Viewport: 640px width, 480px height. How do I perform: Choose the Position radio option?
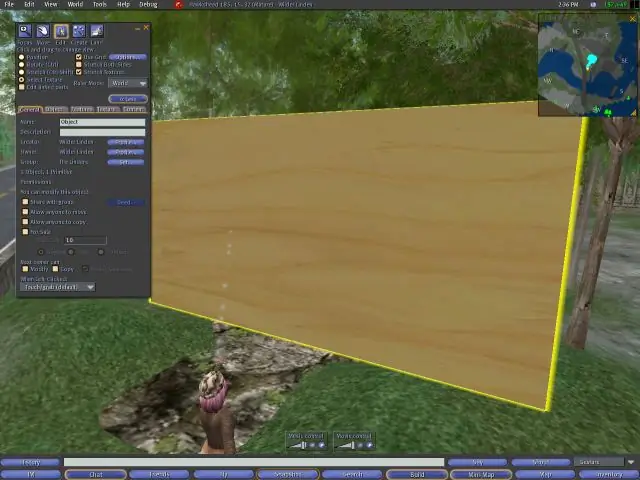click(x=22, y=57)
